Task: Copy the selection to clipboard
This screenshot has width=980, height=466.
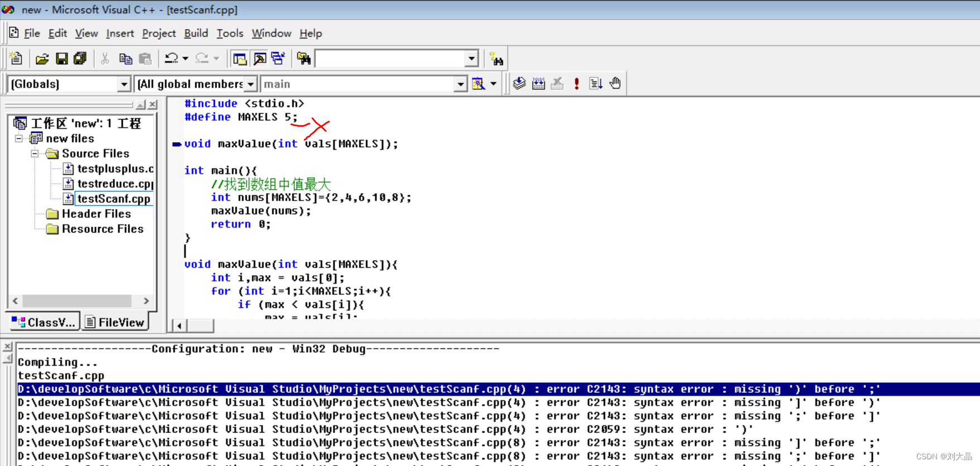Action: click(x=126, y=59)
